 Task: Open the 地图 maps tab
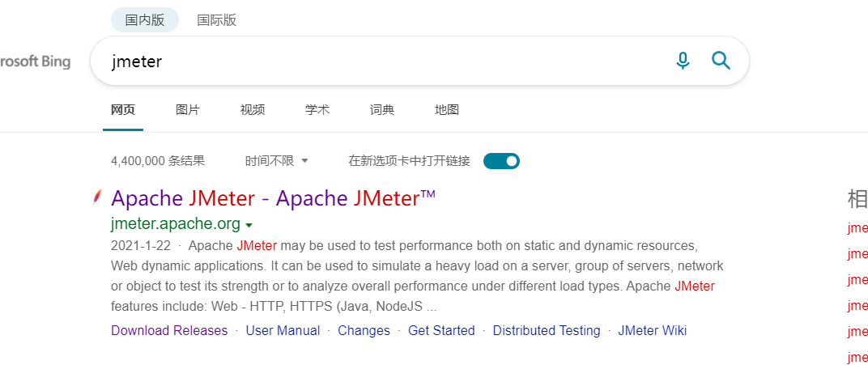[x=447, y=110]
